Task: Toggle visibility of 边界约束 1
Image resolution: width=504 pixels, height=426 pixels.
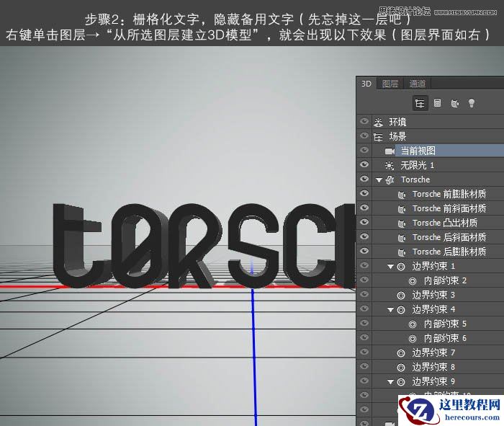Action: [364, 265]
